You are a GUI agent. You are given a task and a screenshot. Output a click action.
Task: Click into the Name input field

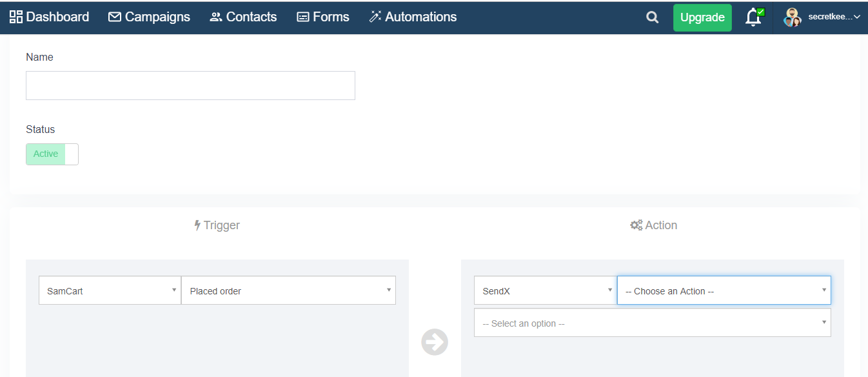click(x=190, y=85)
